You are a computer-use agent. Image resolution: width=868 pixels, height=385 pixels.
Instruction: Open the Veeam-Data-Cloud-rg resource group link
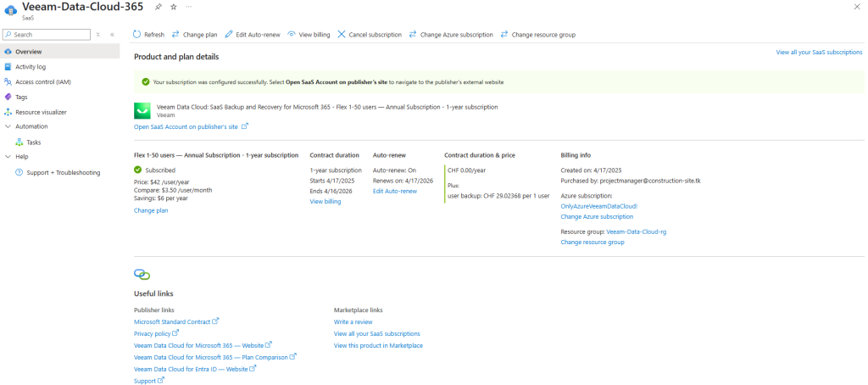[636, 232]
